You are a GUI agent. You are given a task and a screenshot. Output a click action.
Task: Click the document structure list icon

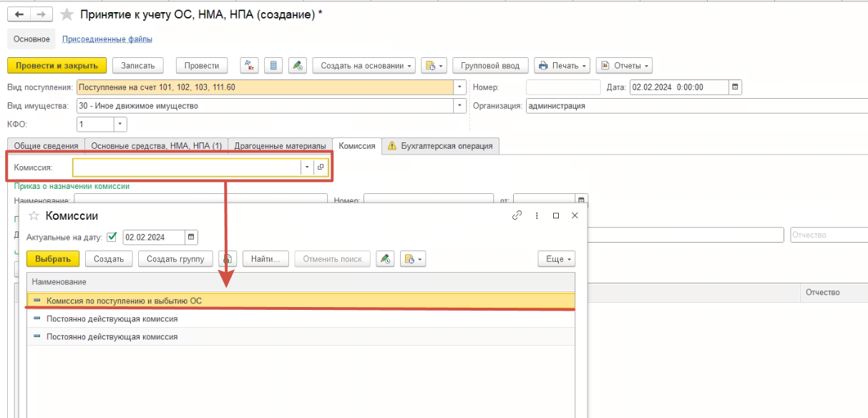273,66
